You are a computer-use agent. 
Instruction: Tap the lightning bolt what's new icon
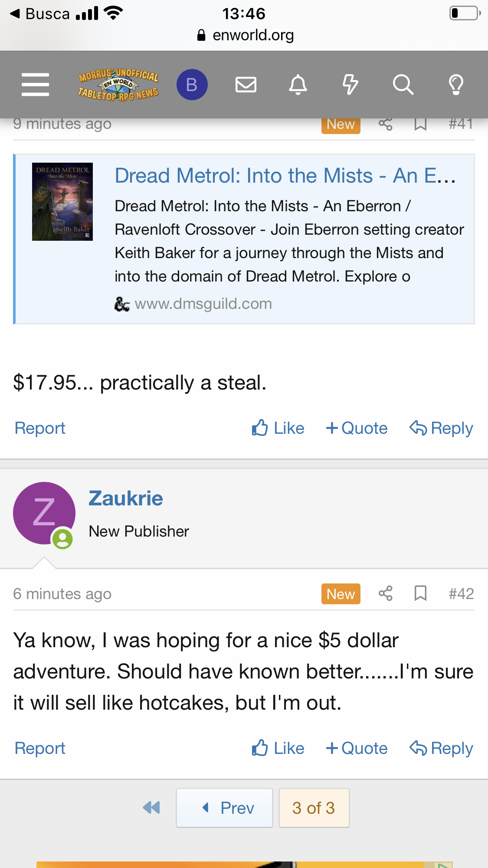coord(350,84)
